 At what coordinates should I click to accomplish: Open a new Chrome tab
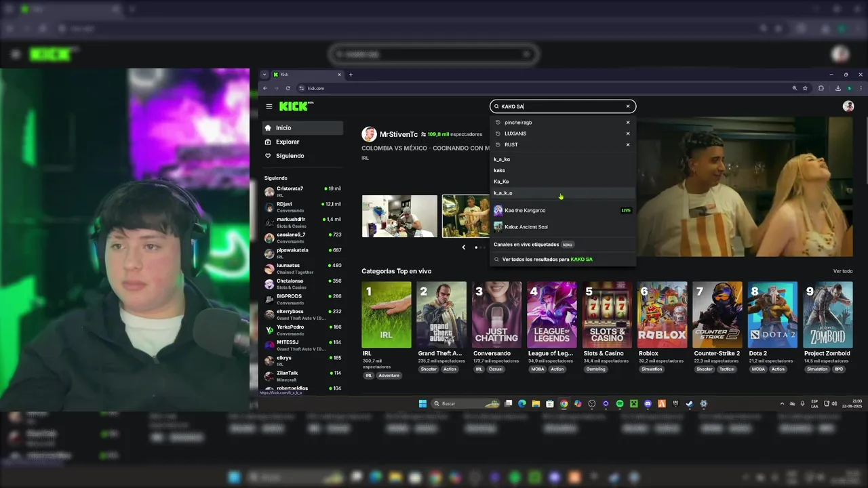tap(351, 75)
